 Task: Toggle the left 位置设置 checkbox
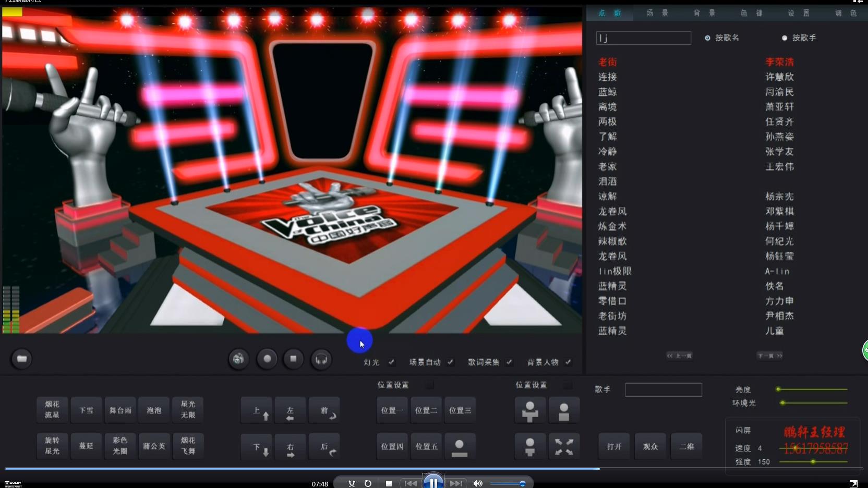tap(429, 385)
